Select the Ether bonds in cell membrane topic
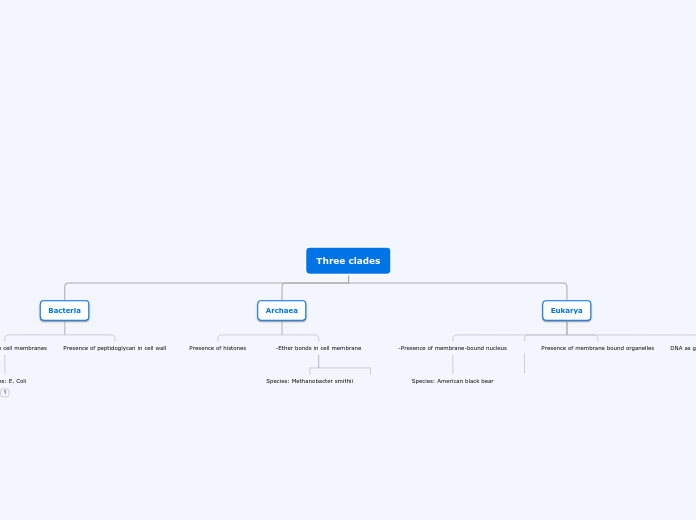The width and height of the screenshot is (696, 520). pyautogui.click(x=318, y=348)
